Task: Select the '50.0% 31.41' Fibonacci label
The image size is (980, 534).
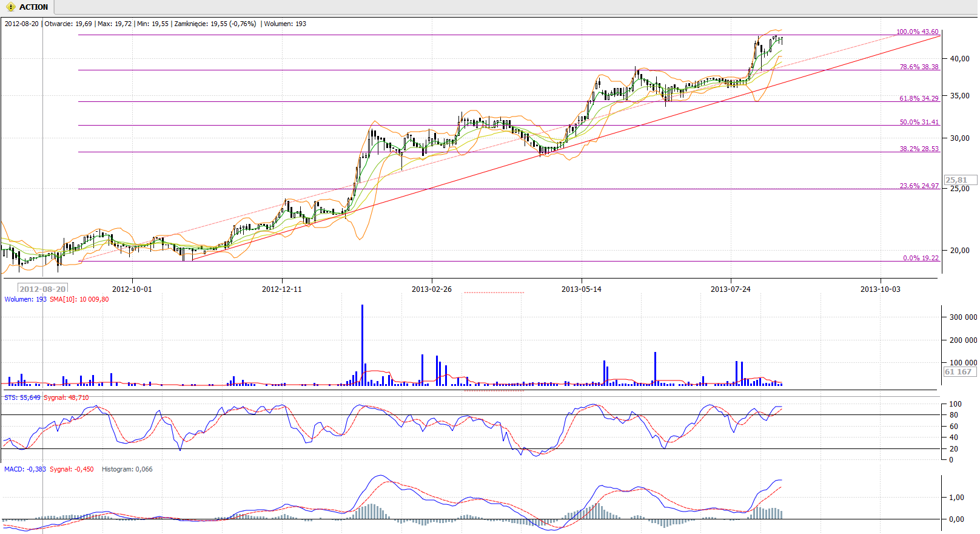Action: click(919, 122)
